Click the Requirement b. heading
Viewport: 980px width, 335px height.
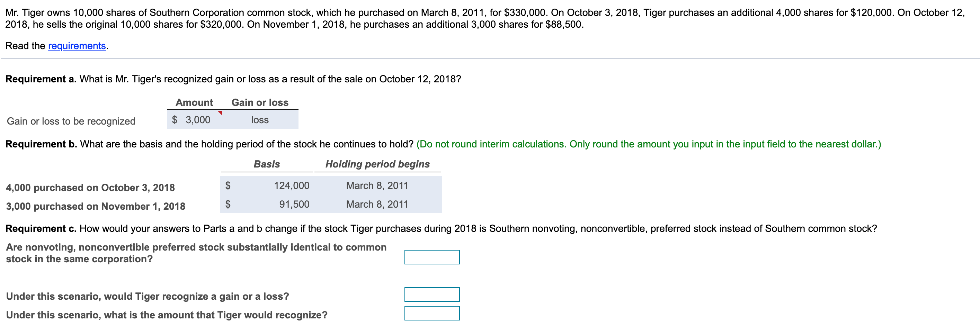41,144
